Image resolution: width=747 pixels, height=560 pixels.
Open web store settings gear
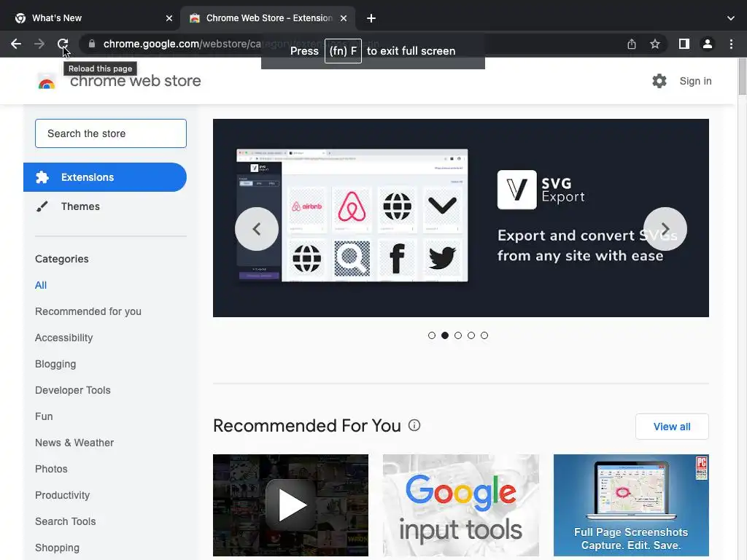coord(659,81)
